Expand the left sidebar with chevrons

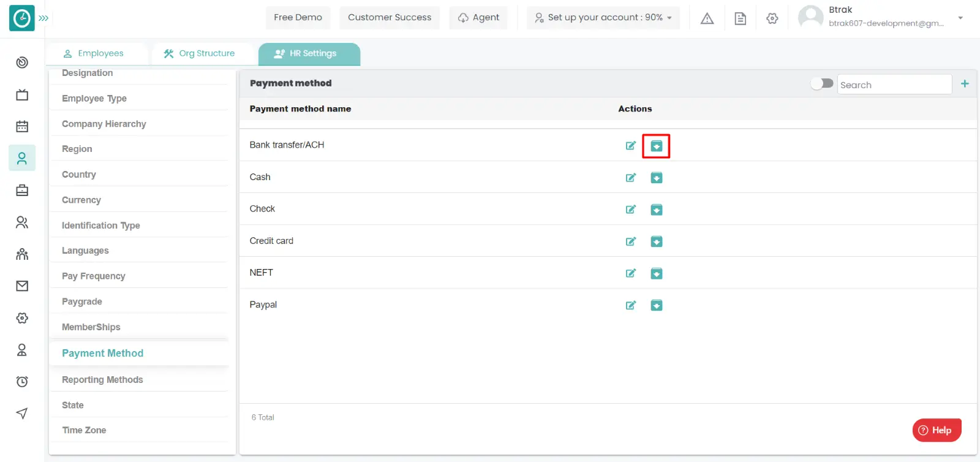(x=43, y=18)
